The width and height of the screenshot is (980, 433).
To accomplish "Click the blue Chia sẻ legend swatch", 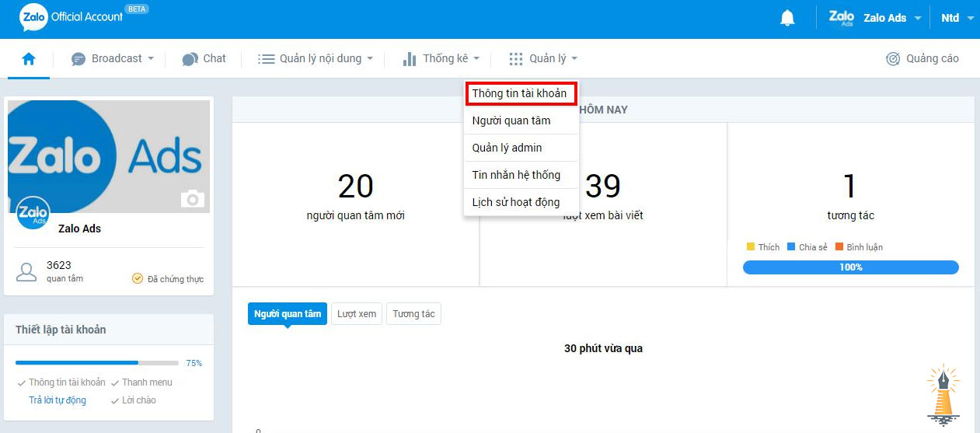I will click(791, 247).
